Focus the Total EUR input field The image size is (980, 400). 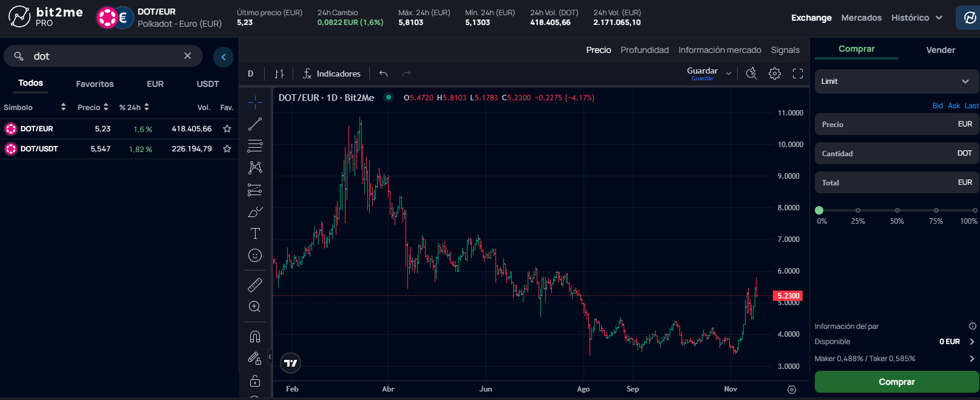coord(897,182)
